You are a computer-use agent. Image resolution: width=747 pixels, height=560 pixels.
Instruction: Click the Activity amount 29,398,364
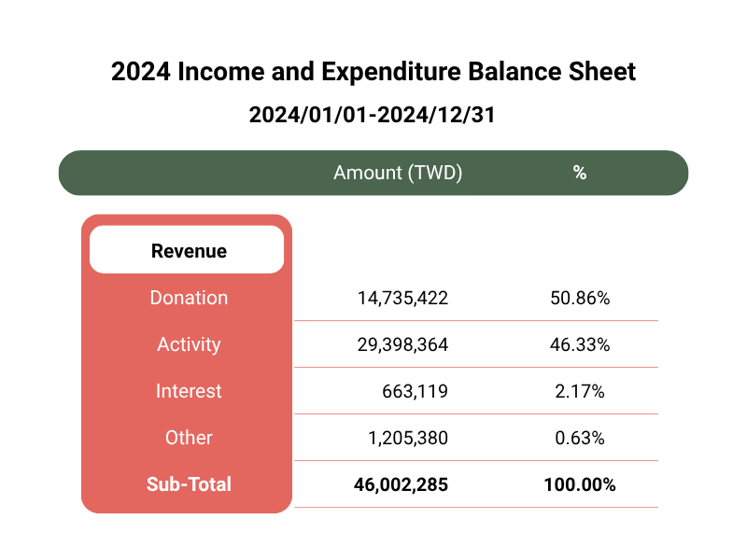(x=402, y=344)
